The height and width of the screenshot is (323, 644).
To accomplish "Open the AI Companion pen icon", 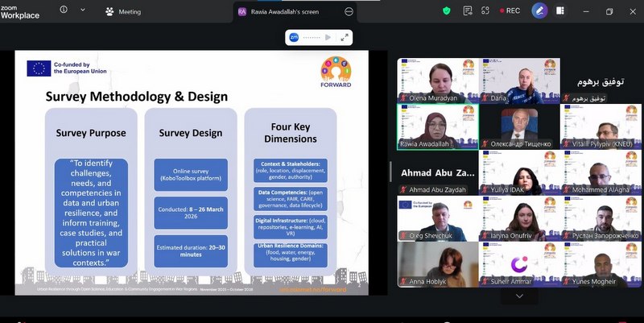I will tap(539, 11).
